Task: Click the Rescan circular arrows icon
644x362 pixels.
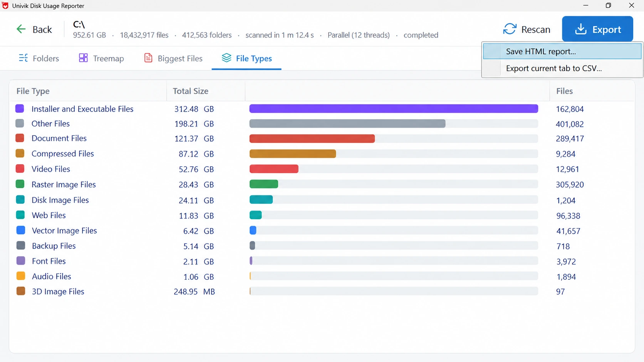Action: click(510, 29)
